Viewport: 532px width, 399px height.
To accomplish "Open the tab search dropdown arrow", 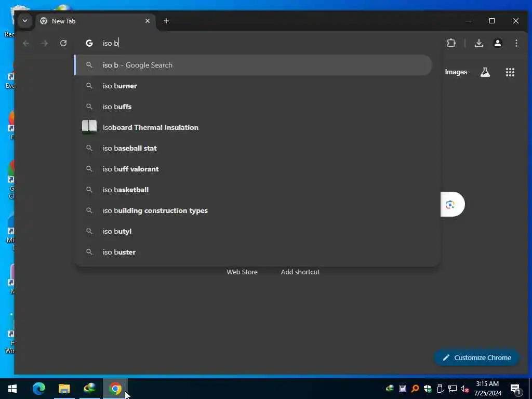I will (x=25, y=21).
